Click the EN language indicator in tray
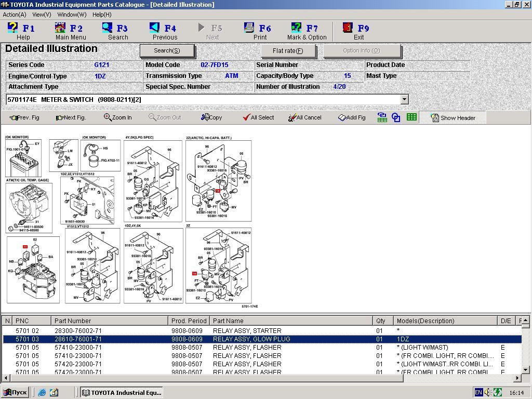532x399 pixels. (x=478, y=393)
